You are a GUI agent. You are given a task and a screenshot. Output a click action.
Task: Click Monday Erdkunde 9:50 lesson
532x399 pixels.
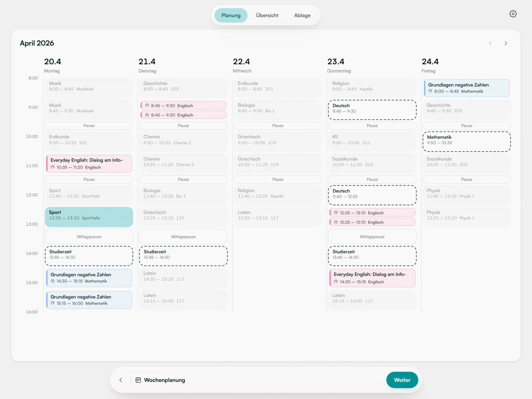coord(89,141)
